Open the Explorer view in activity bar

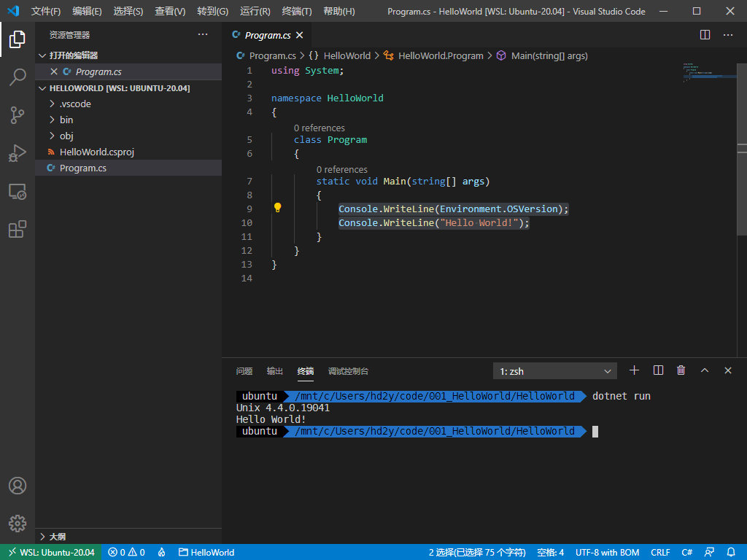click(x=18, y=39)
